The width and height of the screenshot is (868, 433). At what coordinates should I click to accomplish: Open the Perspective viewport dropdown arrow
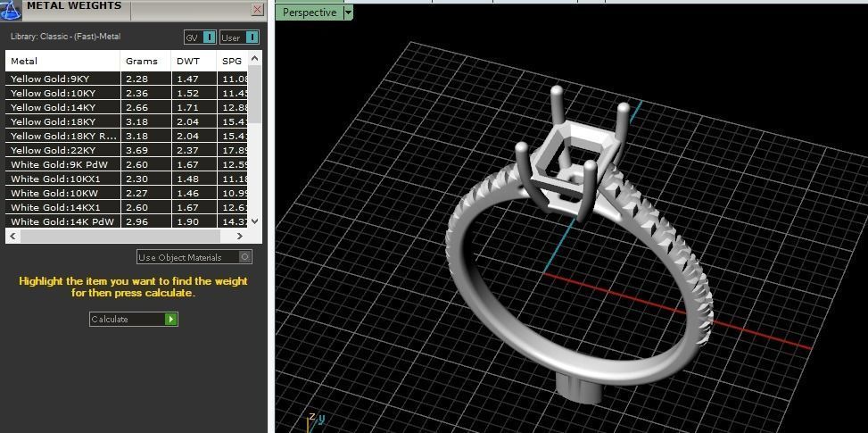coord(348,12)
